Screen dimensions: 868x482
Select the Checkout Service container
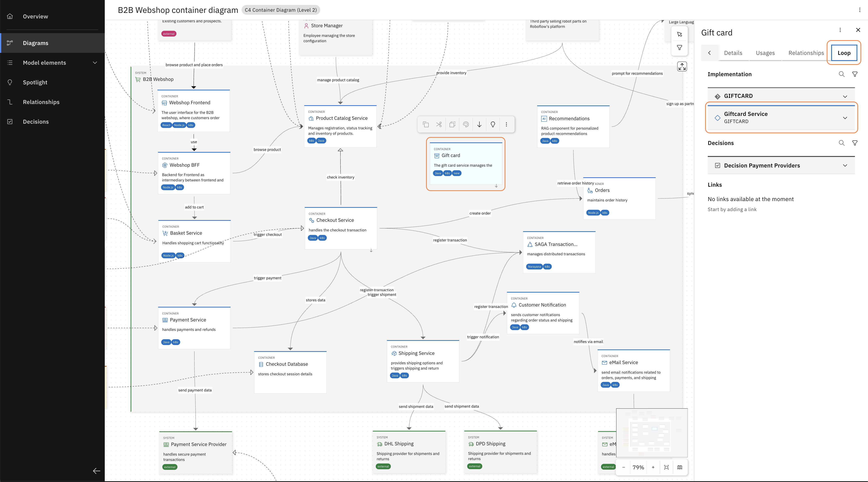(341, 228)
